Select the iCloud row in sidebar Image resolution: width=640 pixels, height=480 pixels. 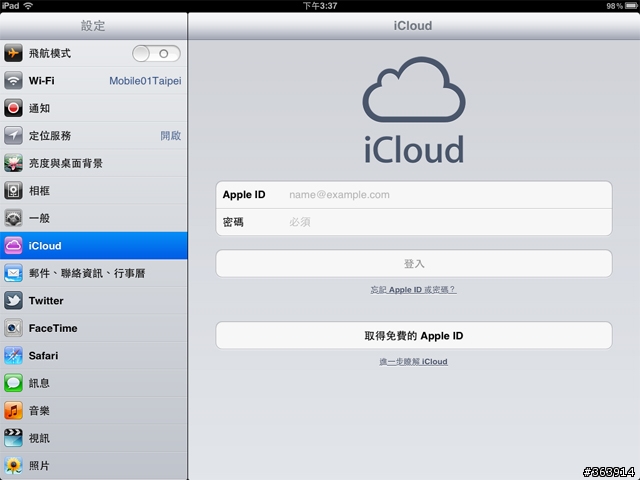point(93,245)
